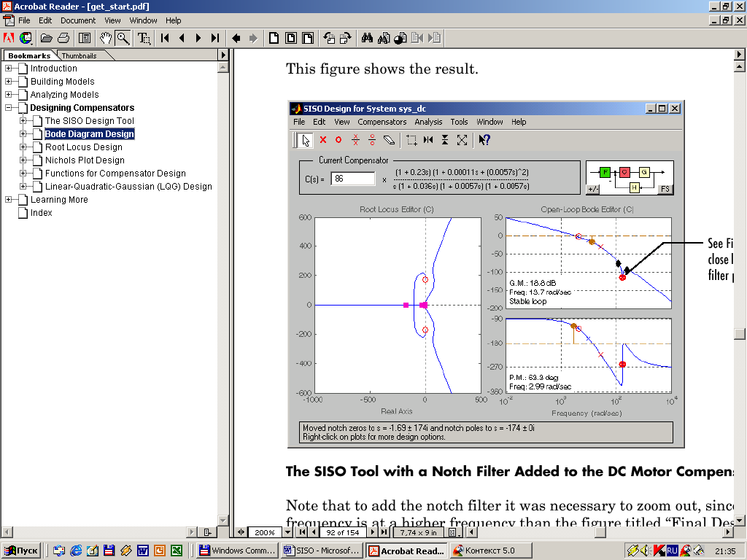Click the Start button on the taskbar
Viewport: 747px width, 560px height.
pos(22,551)
